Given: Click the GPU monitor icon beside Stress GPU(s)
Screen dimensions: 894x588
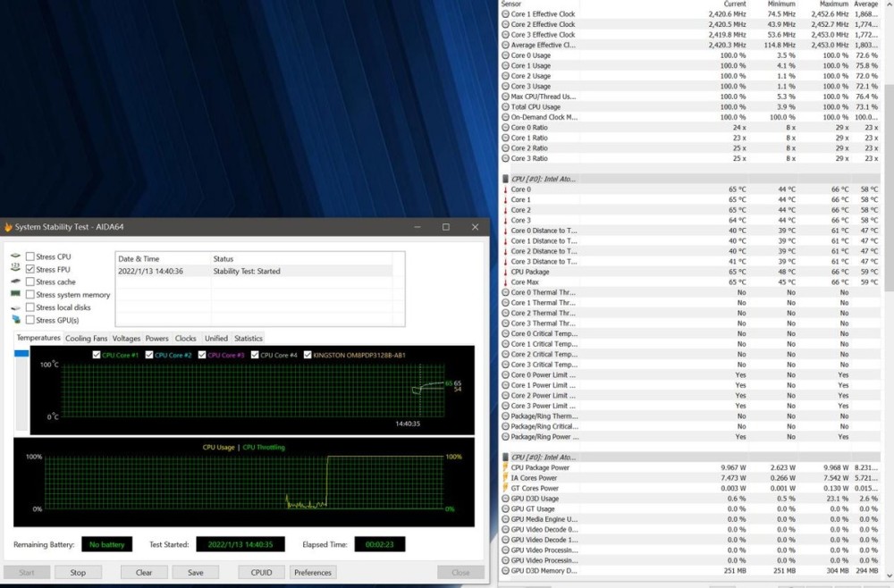Looking at the screenshot, I should click(15, 320).
